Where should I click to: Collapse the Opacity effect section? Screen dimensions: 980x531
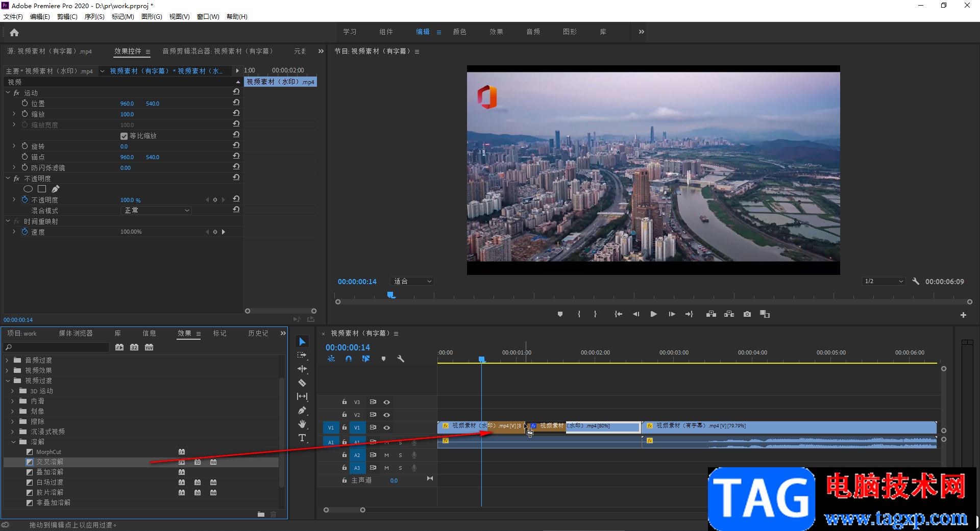pyautogui.click(x=8, y=178)
